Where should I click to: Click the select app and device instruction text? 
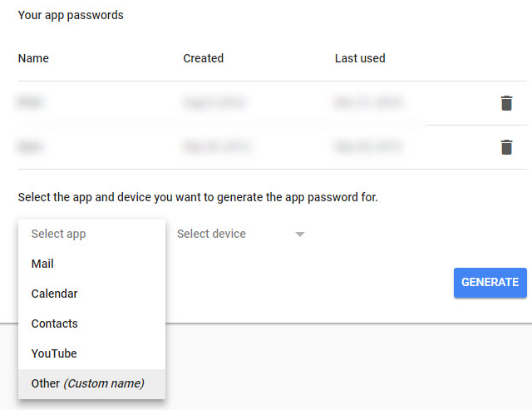tap(198, 198)
